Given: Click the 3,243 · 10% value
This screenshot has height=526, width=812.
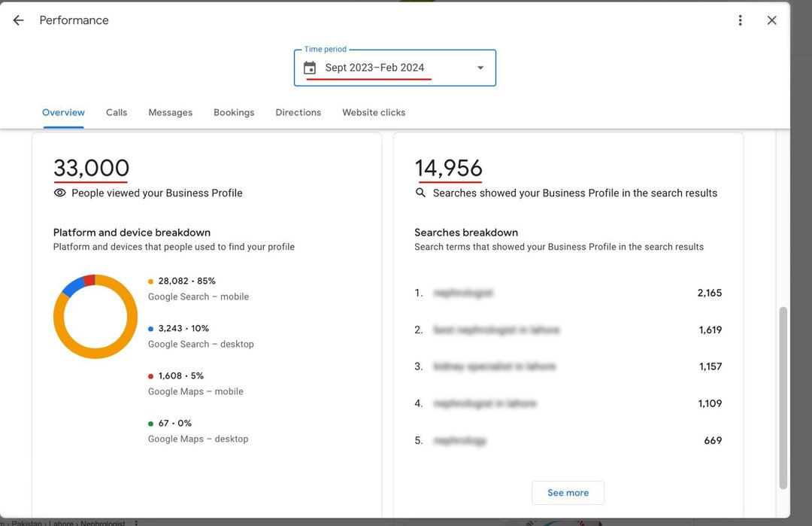Looking at the screenshot, I should coord(183,328).
